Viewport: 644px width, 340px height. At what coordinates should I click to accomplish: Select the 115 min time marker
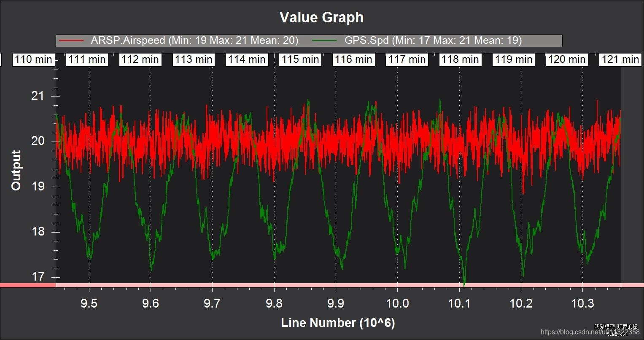click(x=300, y=59)
